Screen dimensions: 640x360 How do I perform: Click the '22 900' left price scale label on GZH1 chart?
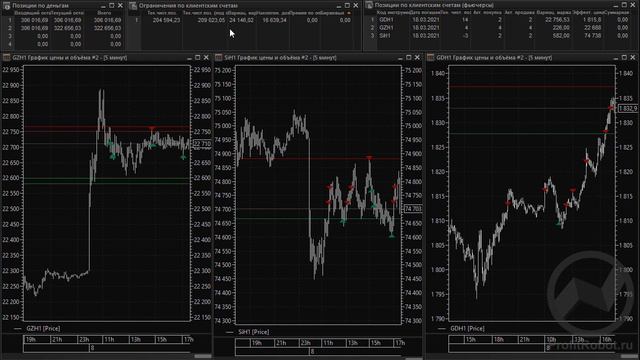click(x=11, y=85)
